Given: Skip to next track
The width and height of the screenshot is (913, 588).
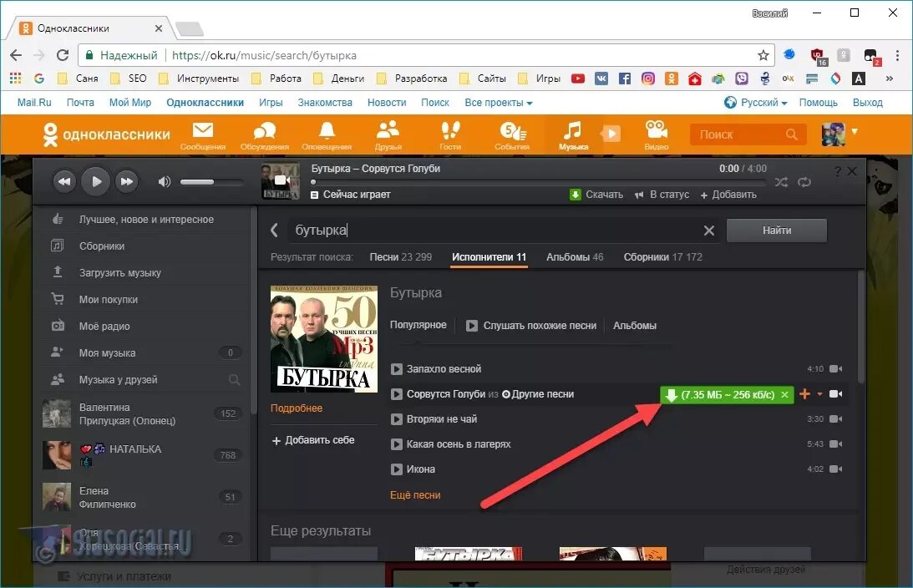Looking at the screenshot, I should coord(127,181).
